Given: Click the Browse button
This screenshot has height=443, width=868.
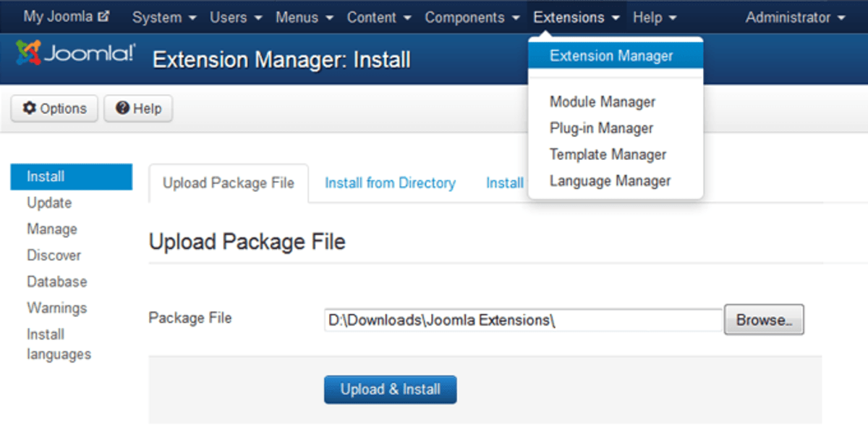Looking at the screenshot, I should click(764, 319).
